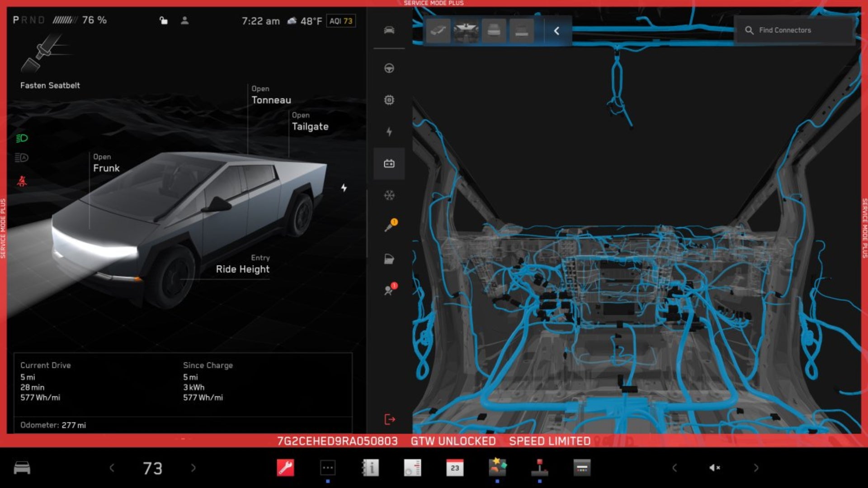Increase temperature with right arrow
The height and width of the screenshot is (488, 868).
coord(193,468)
